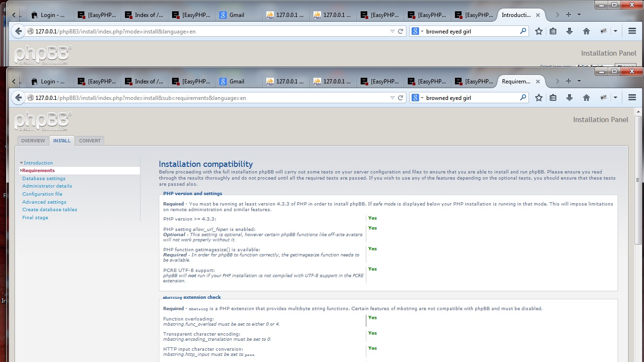Switch to the OVERVIEW tab
The height and width of the screenshot is (362, 644).
click(x=33, y=140)
